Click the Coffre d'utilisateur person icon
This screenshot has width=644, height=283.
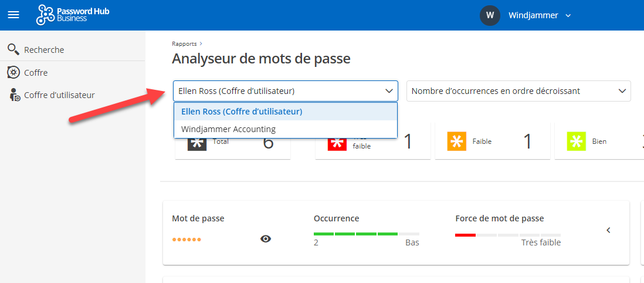click(x=15, y=95)
